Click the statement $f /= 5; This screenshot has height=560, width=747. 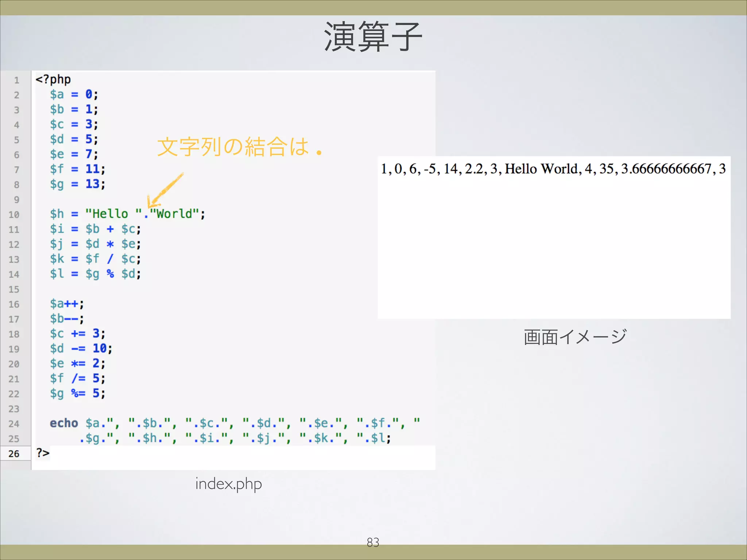point(78,378)
